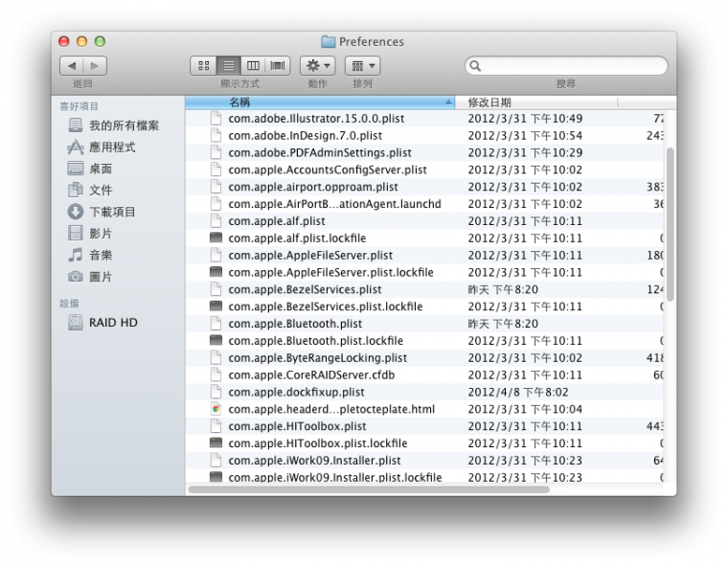Screen dimensions: 728x567
Task: Select com.apple.AccountsConfigServer.plist
Action: (328, 170)
